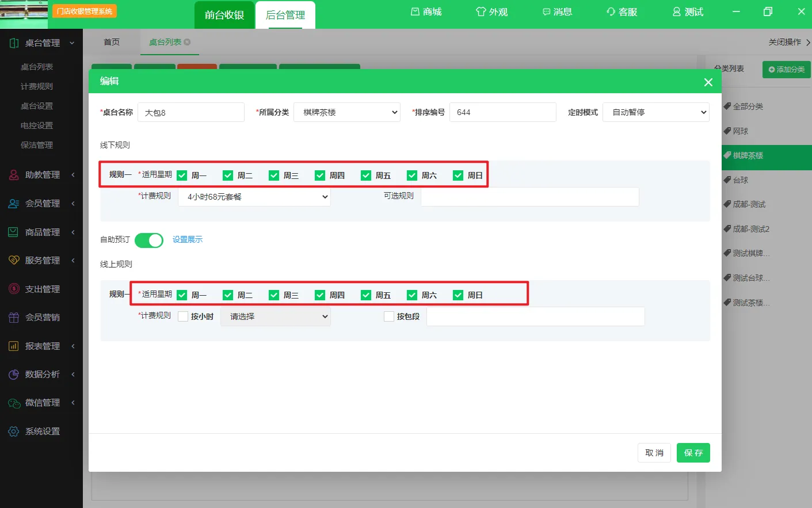The width and height of the screenshot is (812, 508).
Task: Open the 所属分类 dropdown showing 棋牌茶楼
Action: (x=347, y=112)
